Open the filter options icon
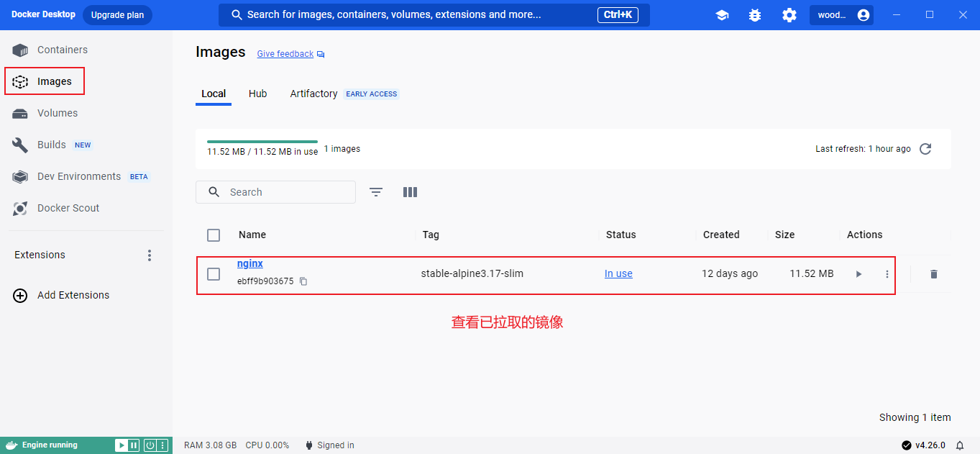This screenshot has width=980, height=454. click(376, 192)
